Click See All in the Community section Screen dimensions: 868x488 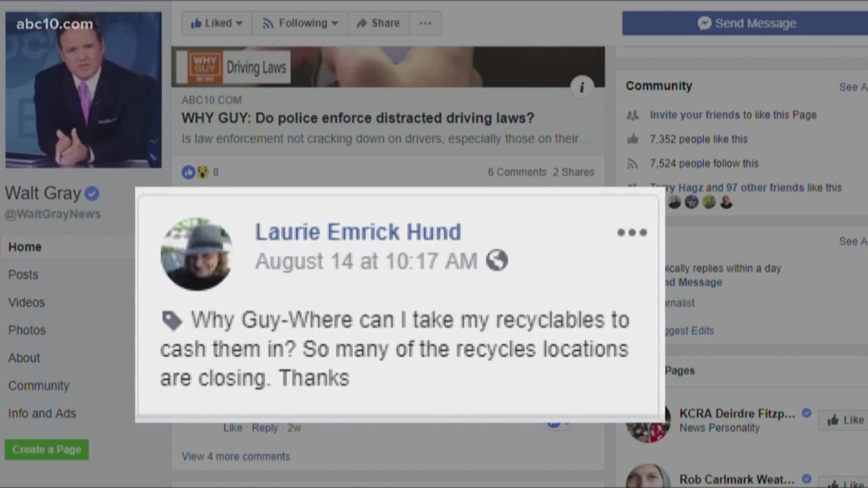(x=853, y=87)
